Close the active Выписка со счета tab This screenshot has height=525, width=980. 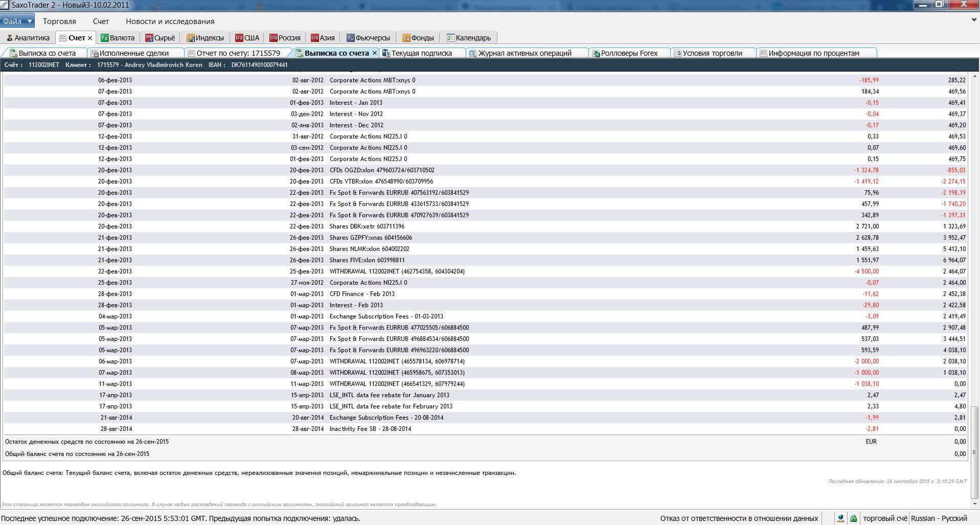point(374,53)
